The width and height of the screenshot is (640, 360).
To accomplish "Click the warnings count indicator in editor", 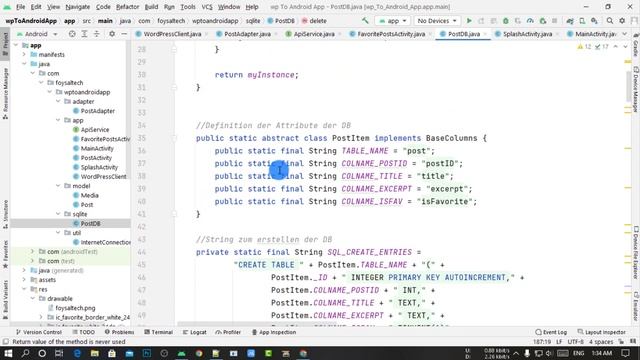I will point(584,47).
